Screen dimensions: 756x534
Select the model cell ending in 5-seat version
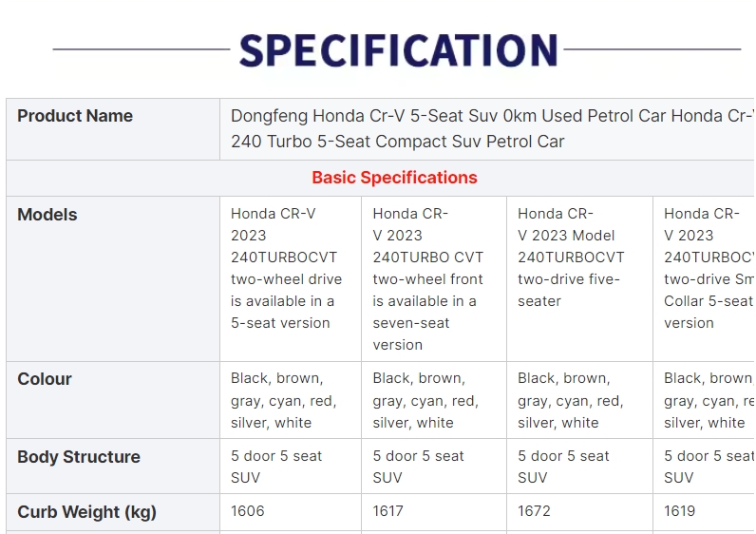pyautogui.click(x=286, y=268)
